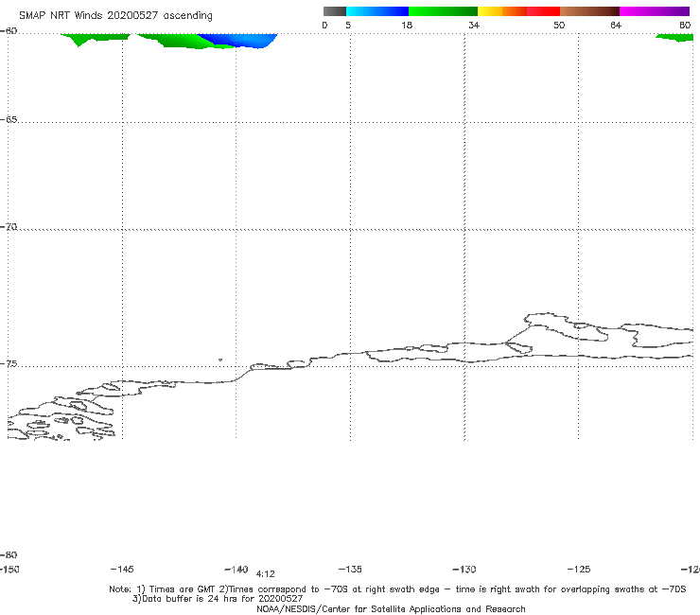This screenshot has height=615, width=700.
Task: Select the blue segment of the color bar
Action: point(377,11)
